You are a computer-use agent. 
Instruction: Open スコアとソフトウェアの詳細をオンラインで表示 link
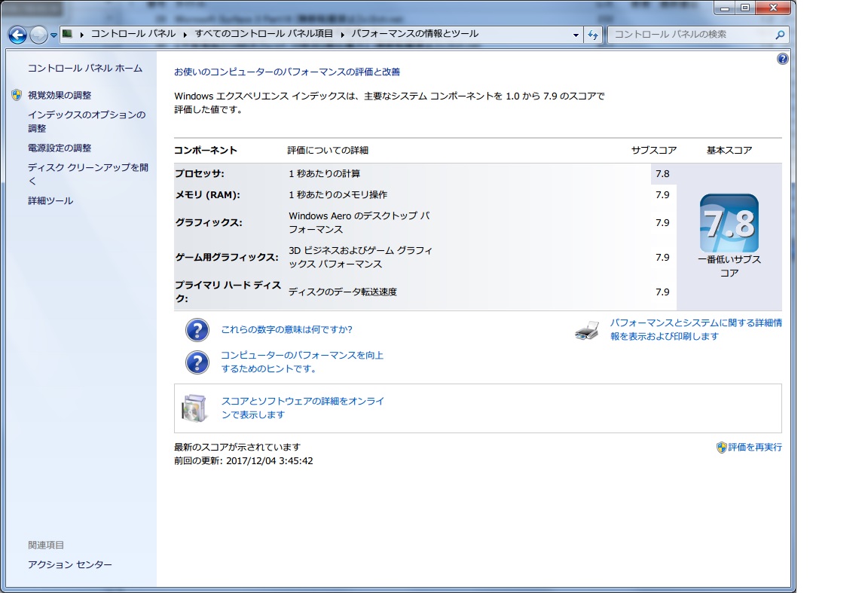[302, 408]
